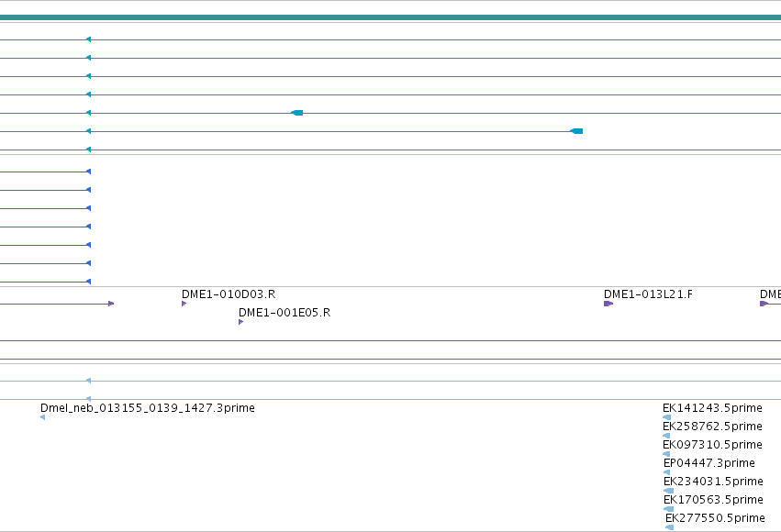Select the EK097310.5prime label

pyautogui.click(x=712, y=445)
